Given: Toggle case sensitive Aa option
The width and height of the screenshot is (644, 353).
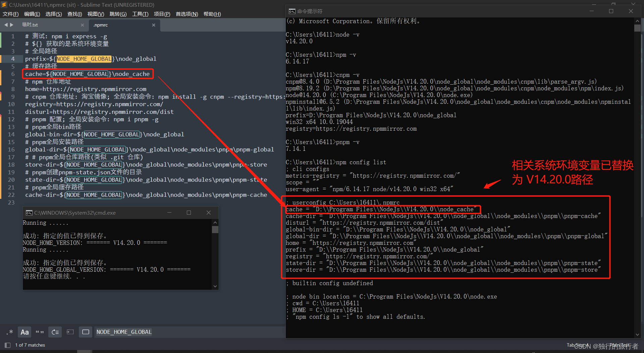Looking at the screenshot, I should coord(24,332).
